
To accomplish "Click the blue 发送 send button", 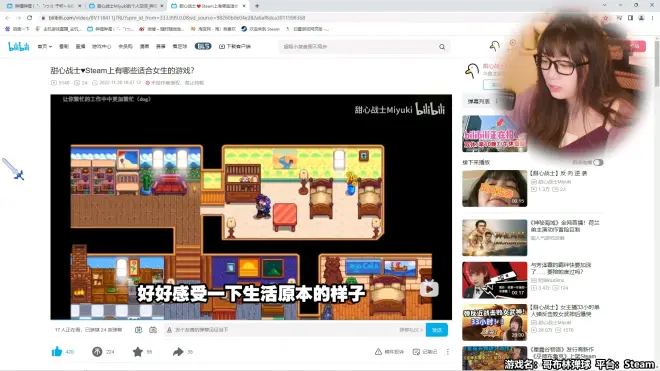I will click(436, 330).
